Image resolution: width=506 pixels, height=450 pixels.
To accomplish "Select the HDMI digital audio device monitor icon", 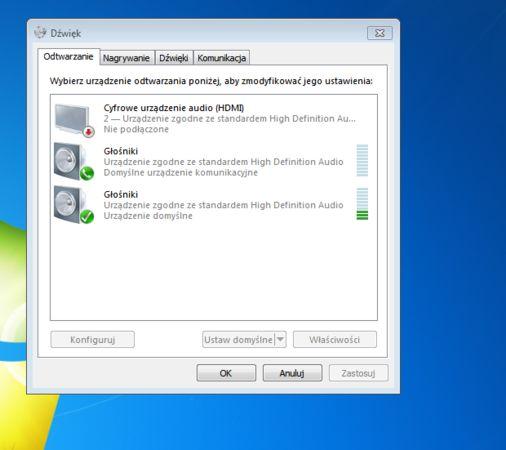I will 74,120.
